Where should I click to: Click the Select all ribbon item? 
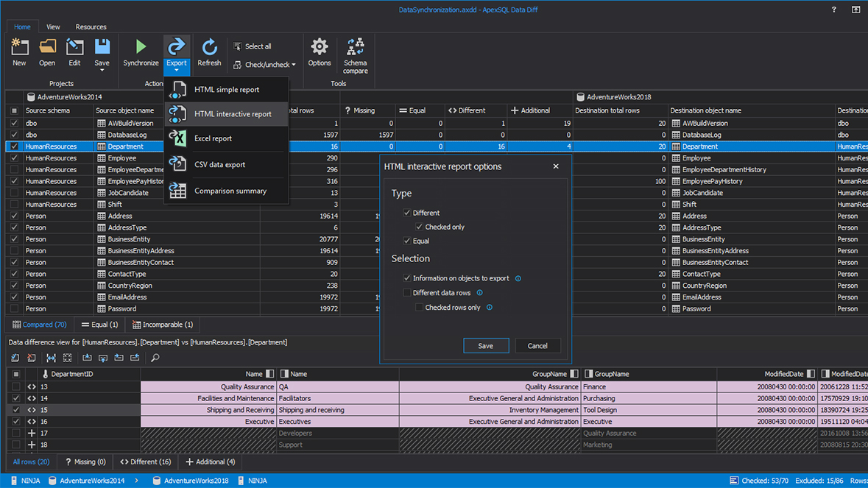[253, 46]
